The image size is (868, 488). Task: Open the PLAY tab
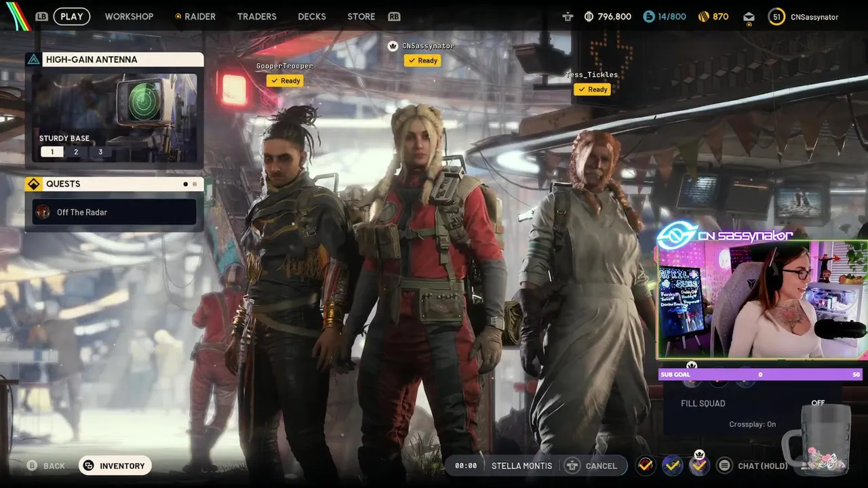pyautogui.click(x=72, y=16)
